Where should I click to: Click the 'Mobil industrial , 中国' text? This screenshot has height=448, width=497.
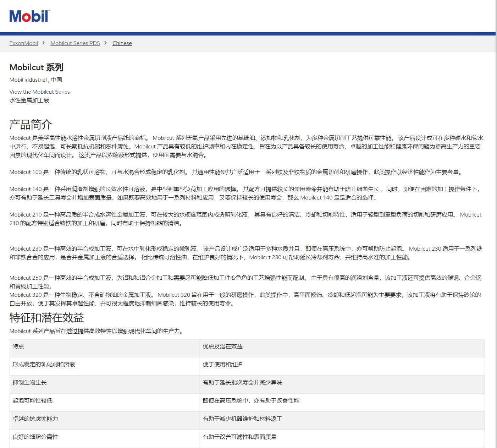tap(36, 80)
